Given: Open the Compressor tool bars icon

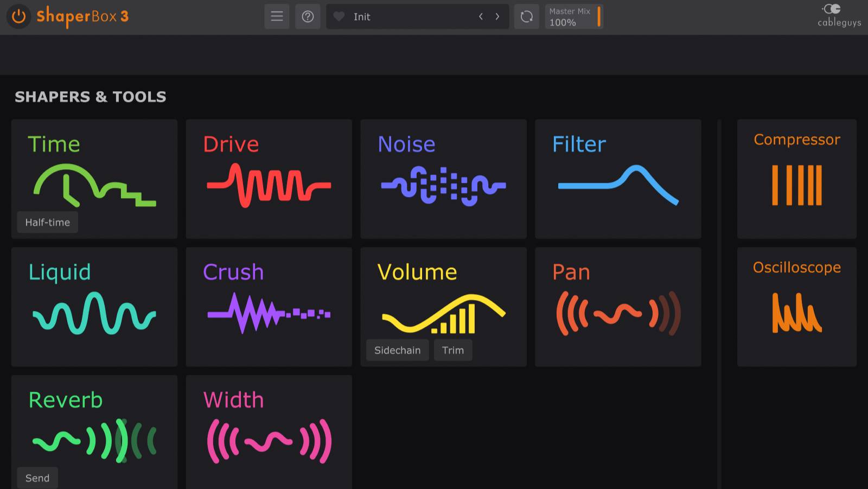Looking at the screenshot, I should [x=797, y=185].
